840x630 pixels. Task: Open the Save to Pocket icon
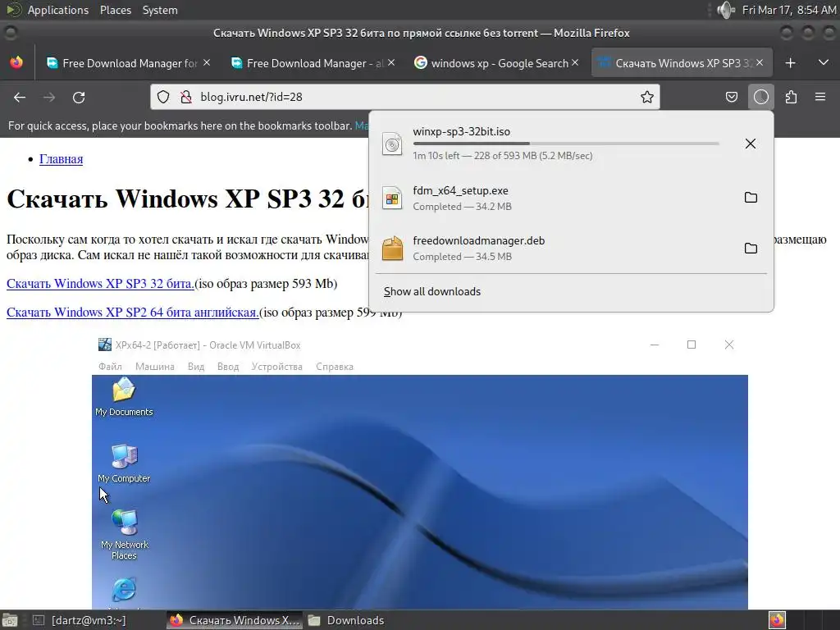coord(731,97)
